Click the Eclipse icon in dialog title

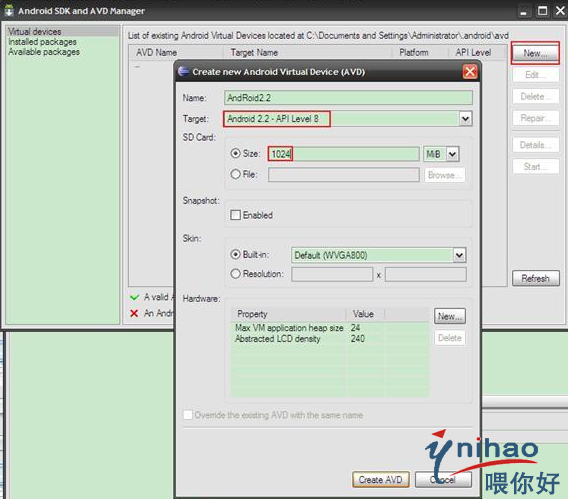(x=184, y=71)
